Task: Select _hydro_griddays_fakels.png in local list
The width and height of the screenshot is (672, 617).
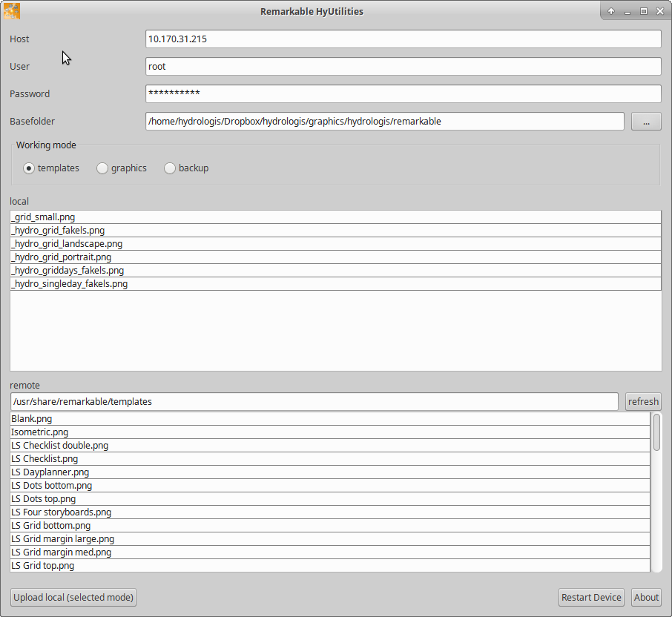Action: (335, 271)
